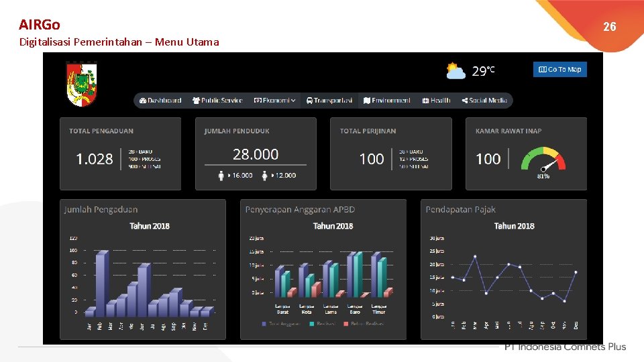This screenshot has width=644, height=362.
Task: Click the Tahun 2018 title in Jumlah Pengaduan
Action: pyautogui.click(x=150, y=226)
